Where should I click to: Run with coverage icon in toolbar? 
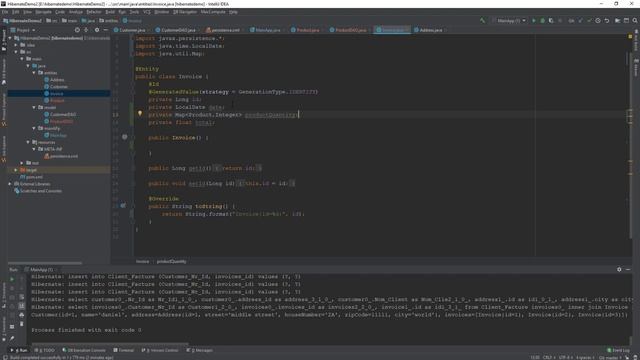click(x=551, y=20)
